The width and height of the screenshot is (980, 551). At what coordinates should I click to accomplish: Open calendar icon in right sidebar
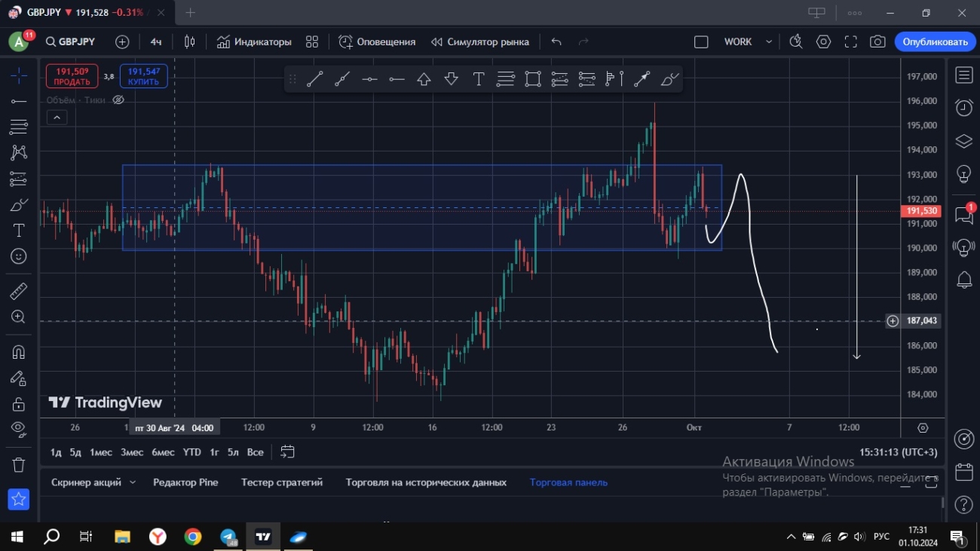coord(963,472)
